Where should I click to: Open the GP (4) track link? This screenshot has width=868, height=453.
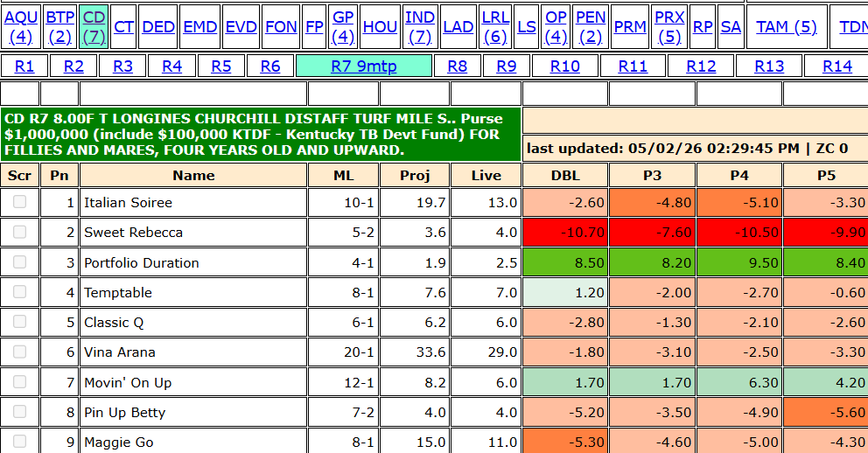point(343,26)
